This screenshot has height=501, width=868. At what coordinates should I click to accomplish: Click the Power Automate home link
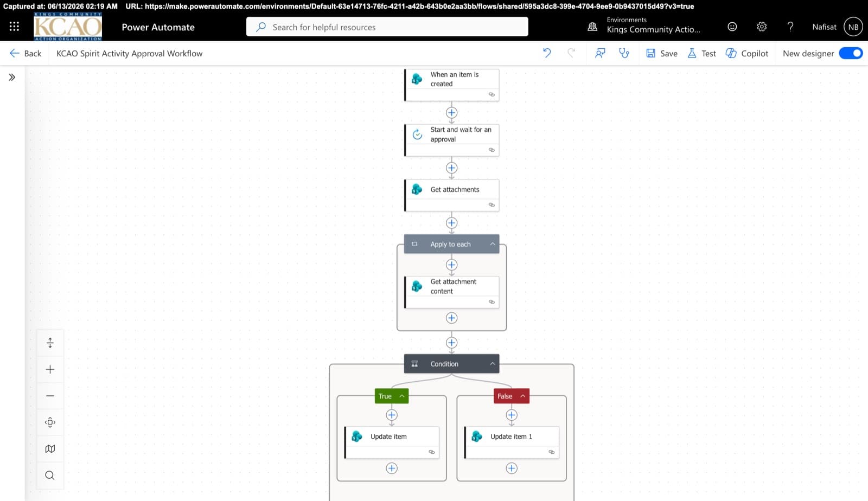click(158, 27)
